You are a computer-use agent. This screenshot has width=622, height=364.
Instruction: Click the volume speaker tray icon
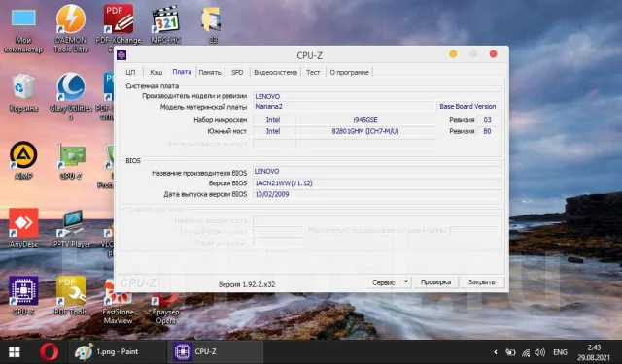click(x=539, y=352)
